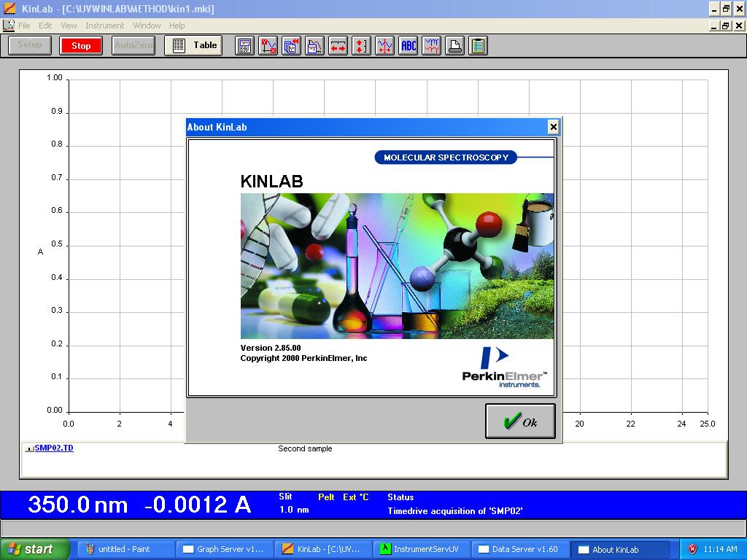Viewport: 747px width, 560px height.
Task: Click the curves overlay icon
Action: point(430,45)
